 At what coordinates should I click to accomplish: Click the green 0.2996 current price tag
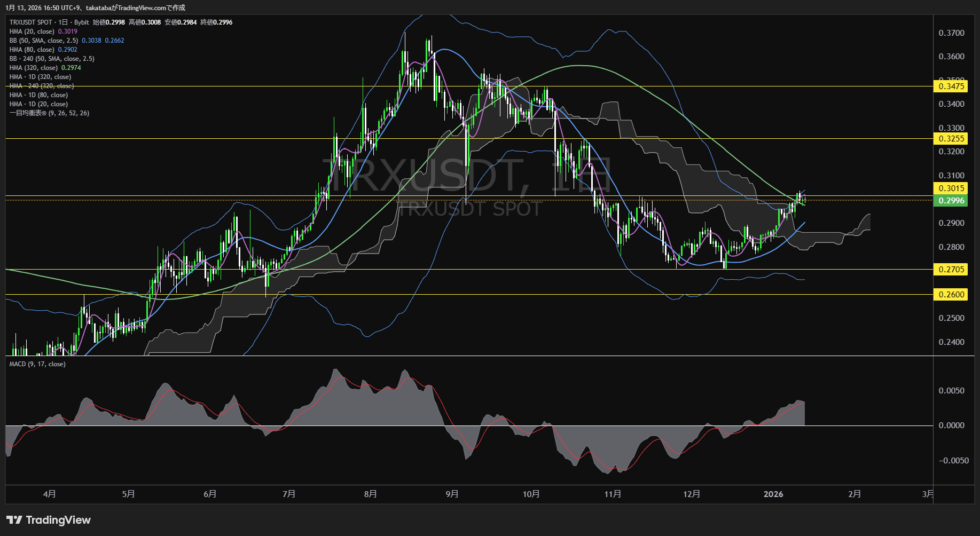[x=951, y=201]
